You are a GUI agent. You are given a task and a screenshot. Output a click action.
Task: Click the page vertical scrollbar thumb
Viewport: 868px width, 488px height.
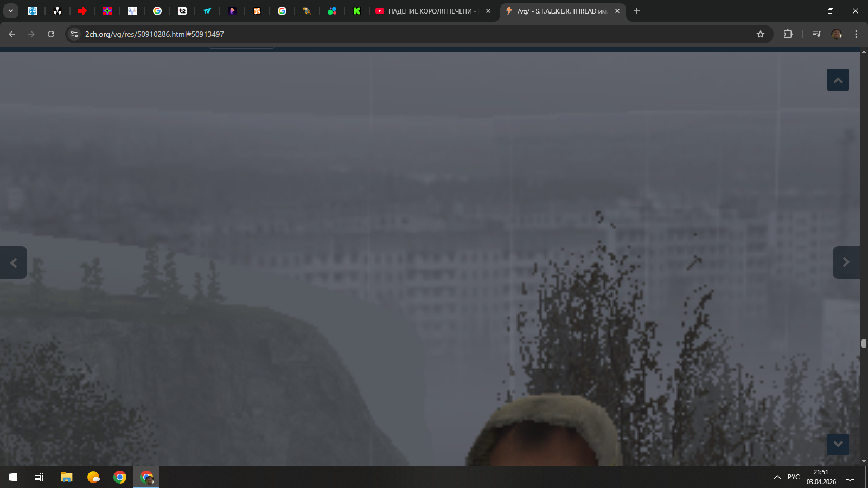(x=864, y=343)
